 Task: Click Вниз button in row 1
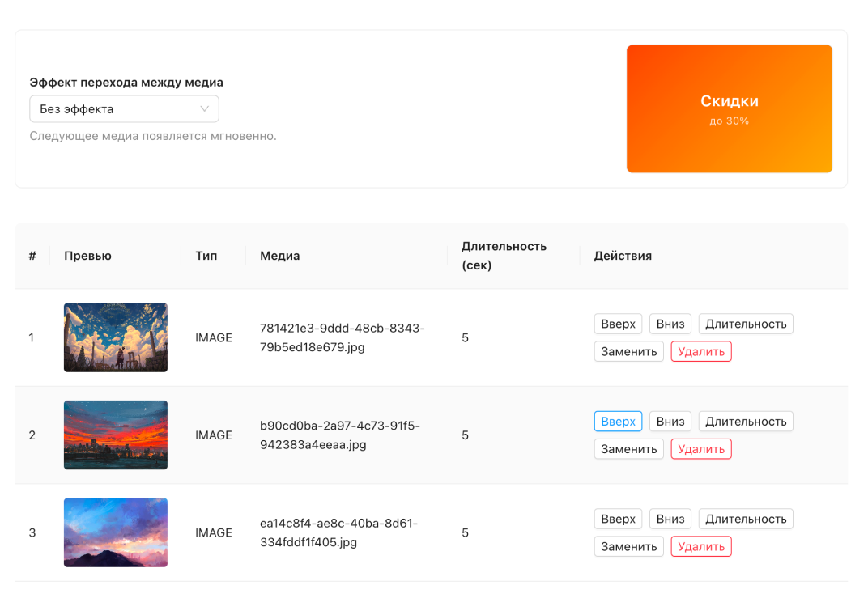click(670, 324)
